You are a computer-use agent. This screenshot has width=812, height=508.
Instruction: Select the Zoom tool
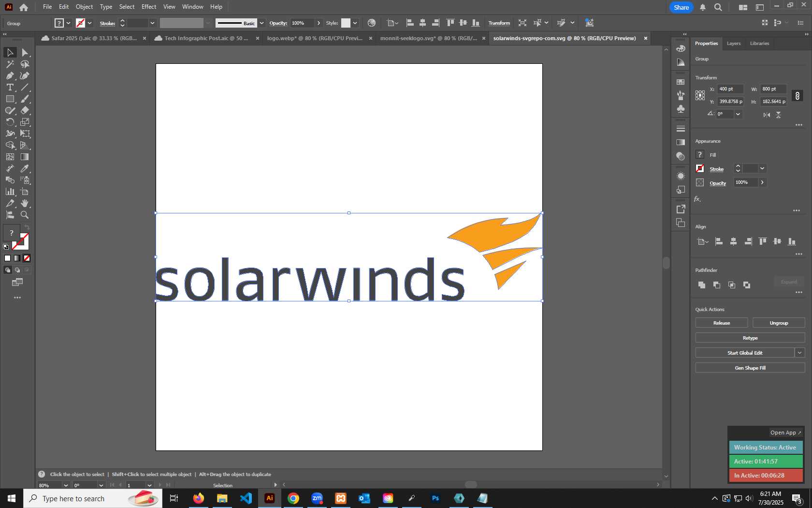pos(25,215)
